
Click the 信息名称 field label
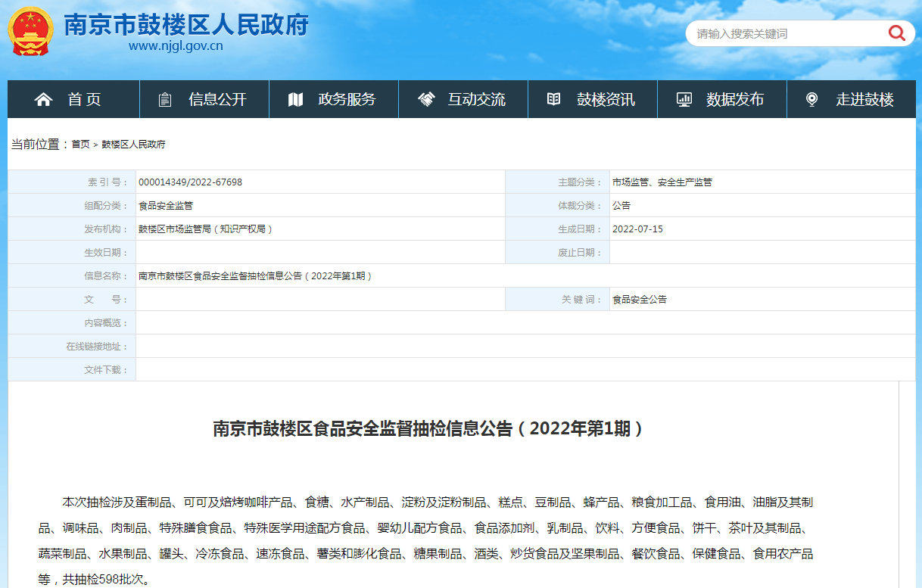click(x=107, y=276)
